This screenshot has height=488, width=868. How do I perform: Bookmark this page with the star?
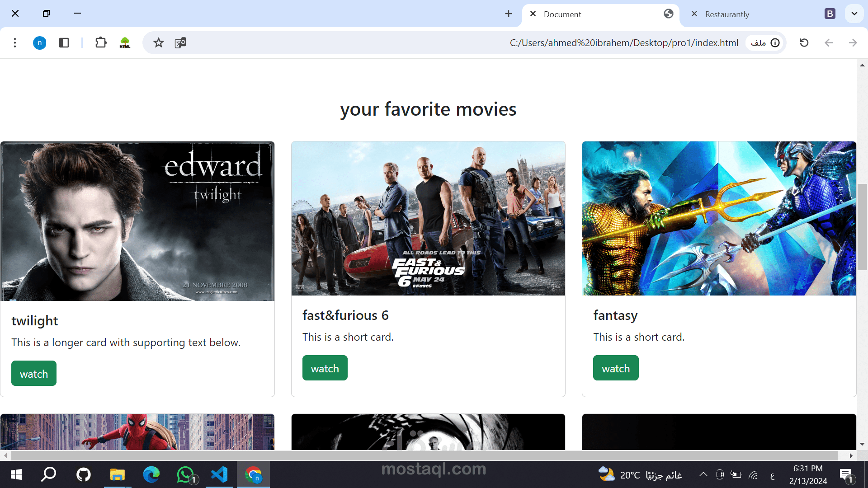158,42
